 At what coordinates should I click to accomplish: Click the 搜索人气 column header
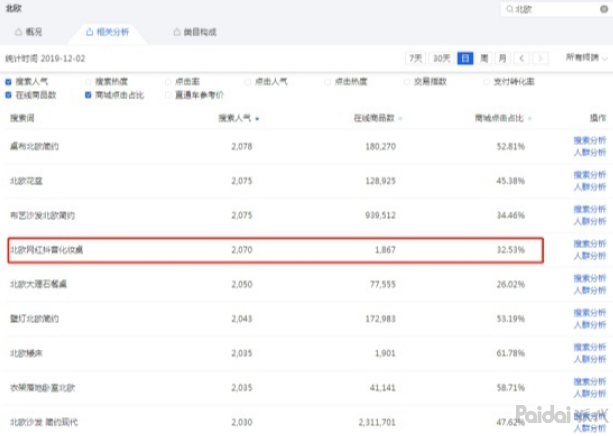(x=235, y=118)
